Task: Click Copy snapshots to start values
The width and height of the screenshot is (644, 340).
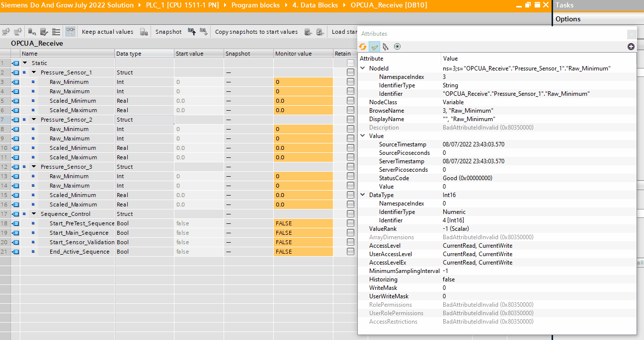Action: coord(256,32)
